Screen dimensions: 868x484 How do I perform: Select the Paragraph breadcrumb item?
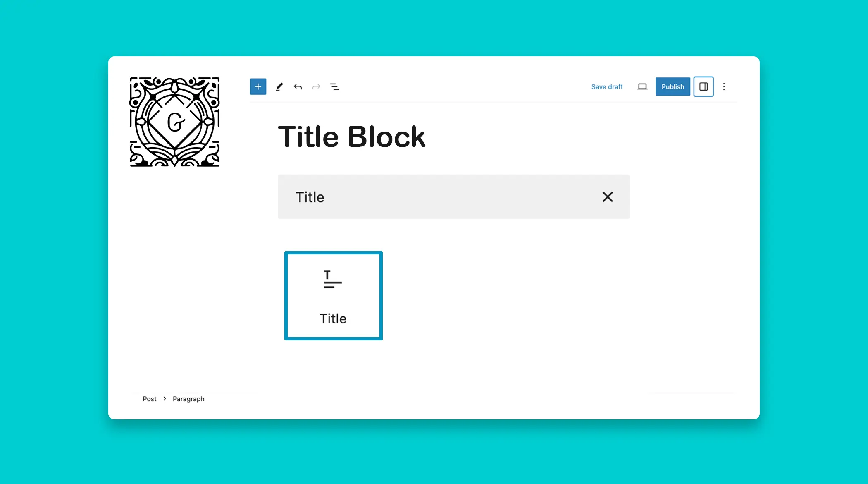[x=188, y=398]
